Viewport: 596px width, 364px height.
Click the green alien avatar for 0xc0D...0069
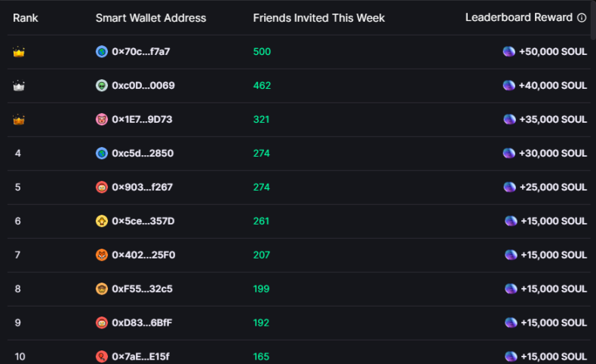(x=102, y=86)
